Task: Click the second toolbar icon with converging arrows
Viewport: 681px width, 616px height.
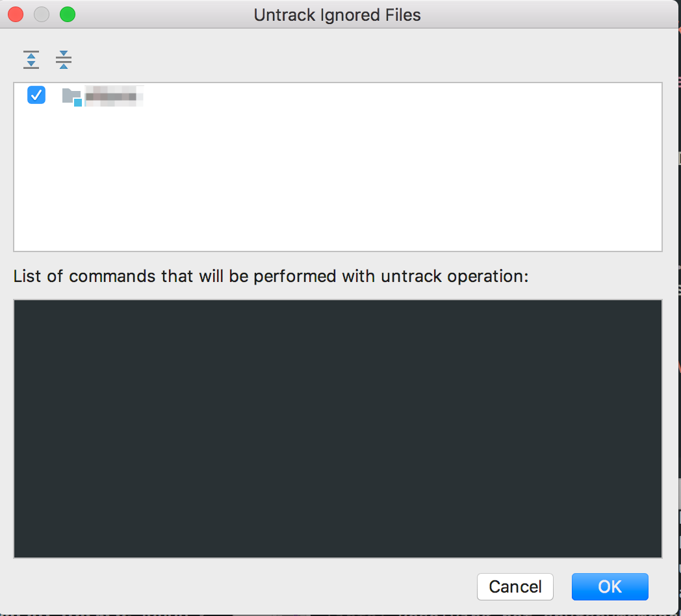Action: click(x=63, y=59)
